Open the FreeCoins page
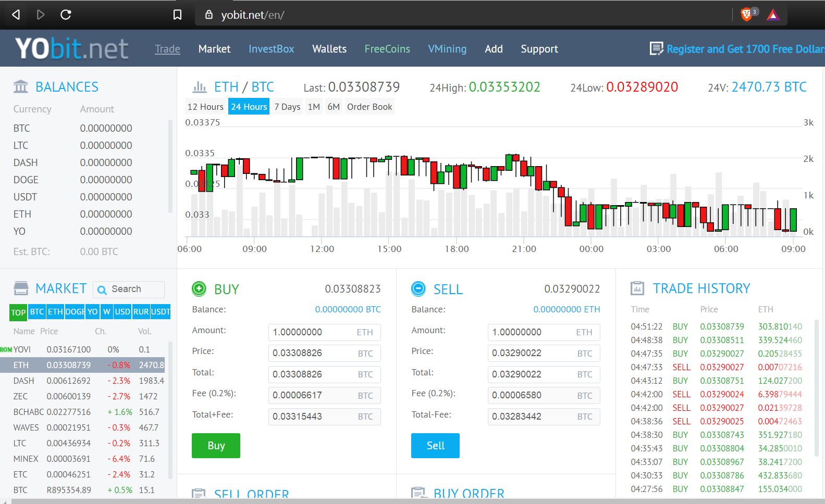The image size is (825, 504). point(387,49)
